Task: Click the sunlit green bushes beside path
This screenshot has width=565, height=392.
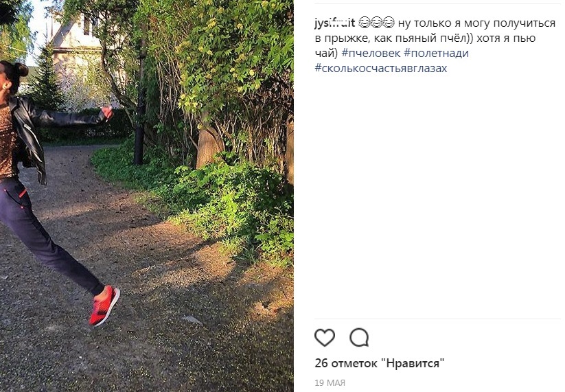Action: pyautogui.click(x=223, y=202)
